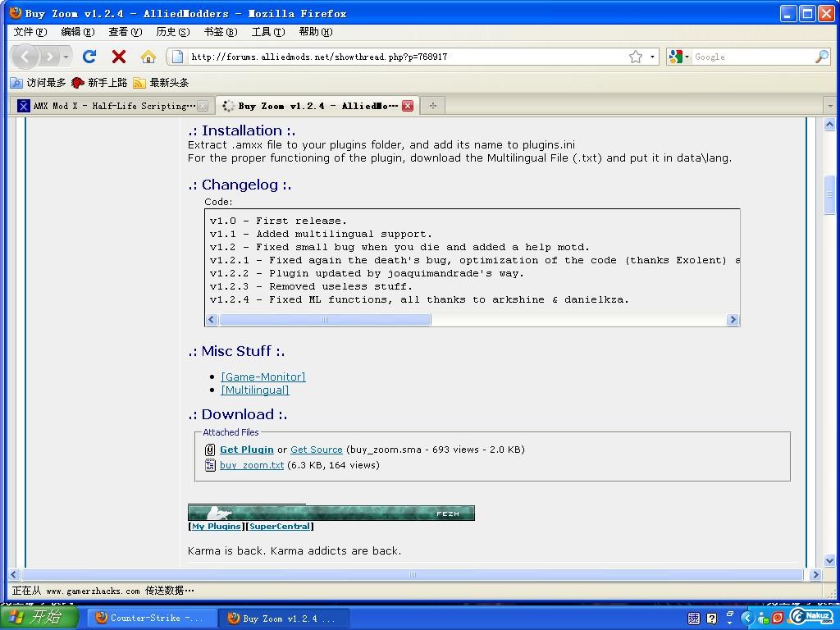Open the Google search engine dropdown

point(678,57)
